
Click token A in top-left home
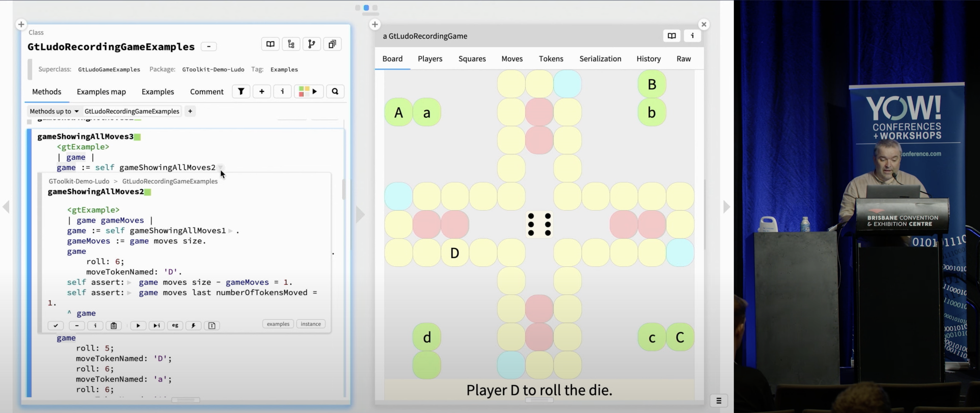pos(398,112)
